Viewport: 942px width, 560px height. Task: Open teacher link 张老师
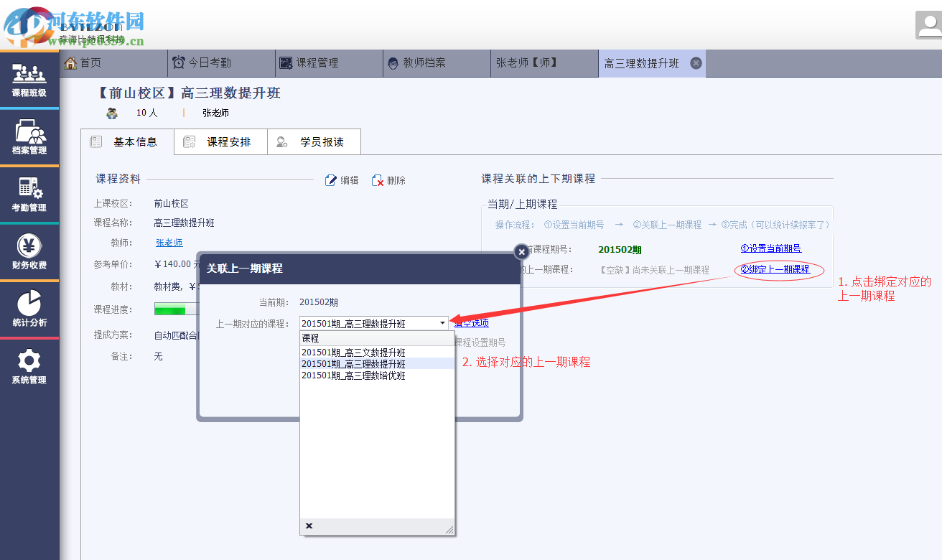(169, 243)
